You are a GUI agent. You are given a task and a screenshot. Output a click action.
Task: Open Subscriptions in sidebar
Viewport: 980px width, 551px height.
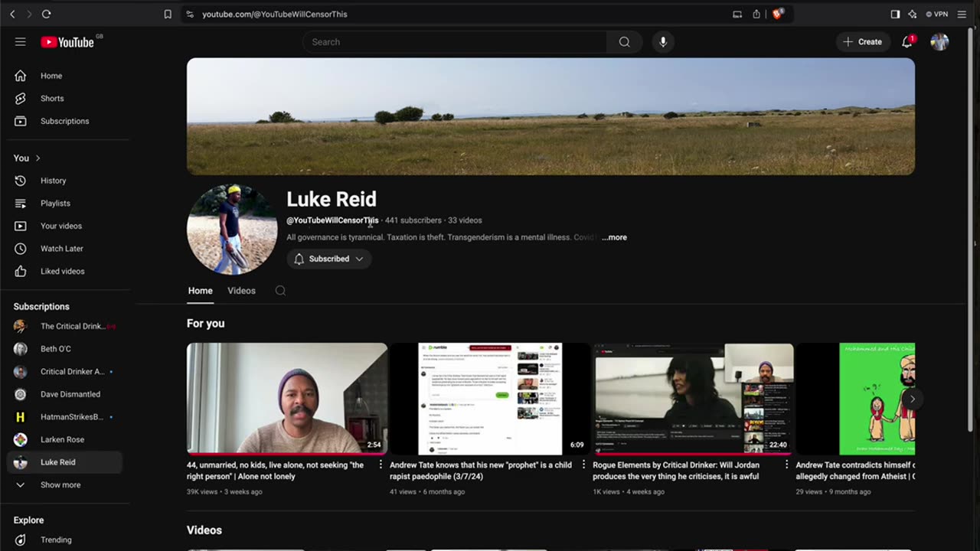(64, 121)
